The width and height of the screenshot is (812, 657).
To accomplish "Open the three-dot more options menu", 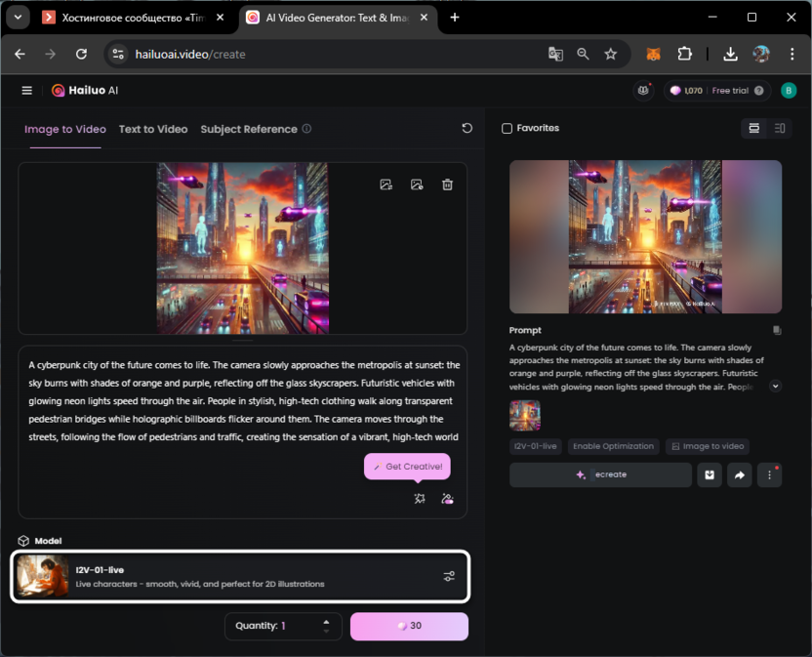I will pos(769,475).
